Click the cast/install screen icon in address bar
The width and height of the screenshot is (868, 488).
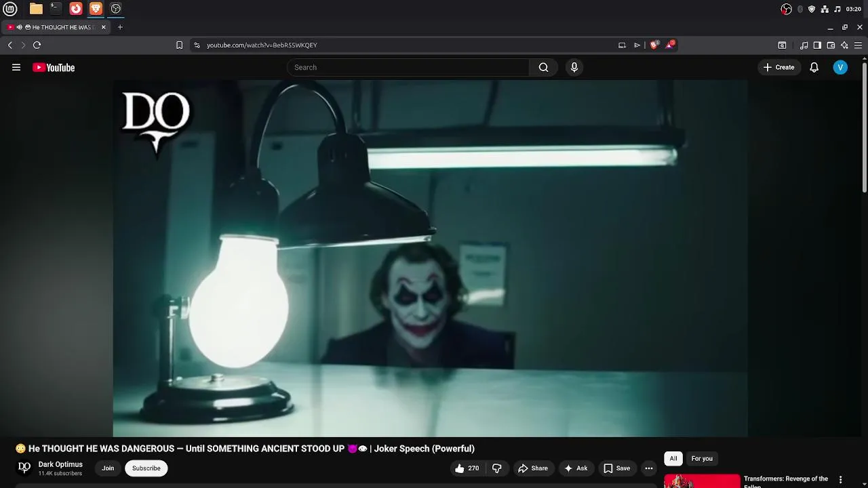[622, 45]
